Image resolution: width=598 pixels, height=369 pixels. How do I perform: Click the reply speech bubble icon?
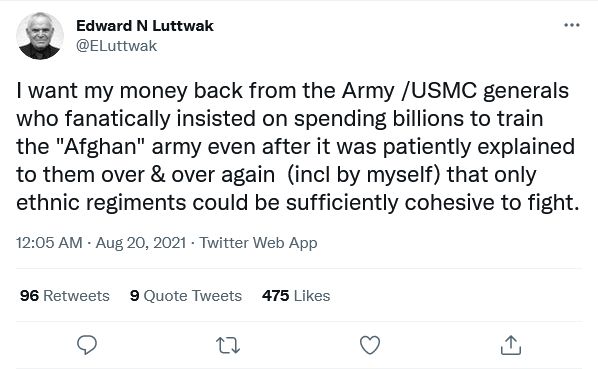pyautogui.click(x=87, y=345)
